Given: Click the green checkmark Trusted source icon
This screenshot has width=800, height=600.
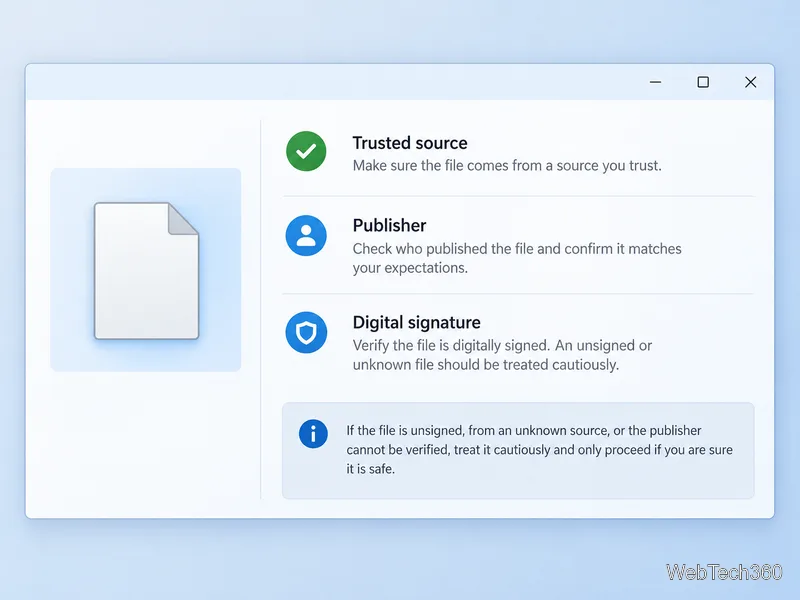Looking at the screenshot, I should click(306, 151).
